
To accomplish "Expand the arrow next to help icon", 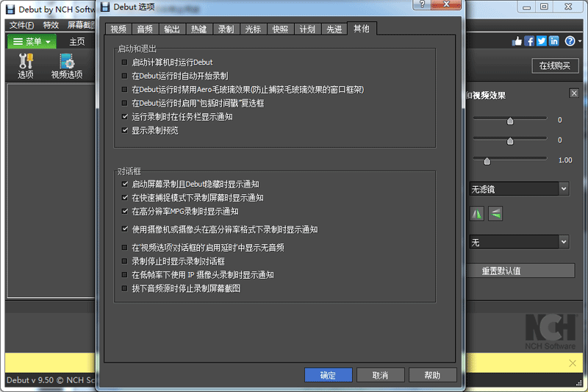I will (x=580, y=41).
